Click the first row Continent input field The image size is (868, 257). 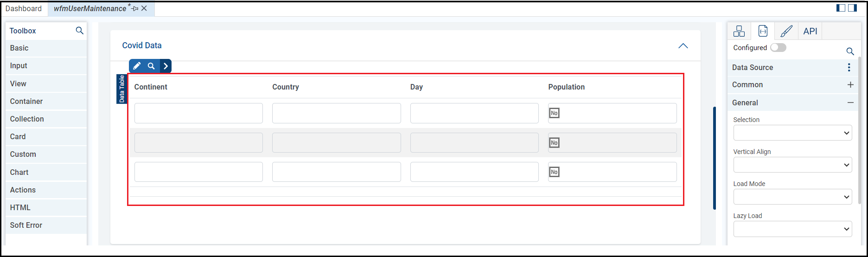pyautogui.click(x=198, y=113)
